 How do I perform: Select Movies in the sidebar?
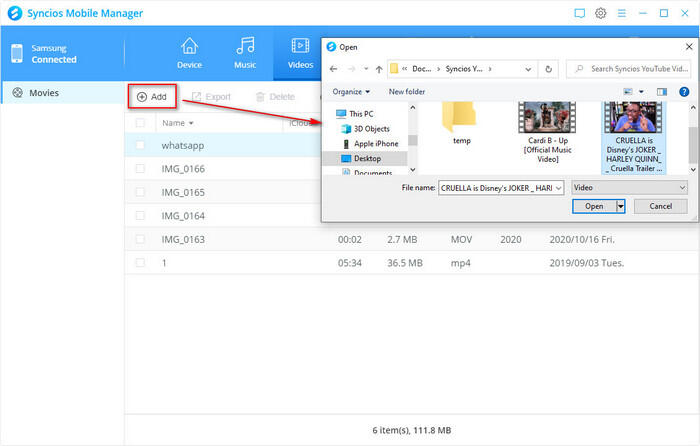pos(44,93)
